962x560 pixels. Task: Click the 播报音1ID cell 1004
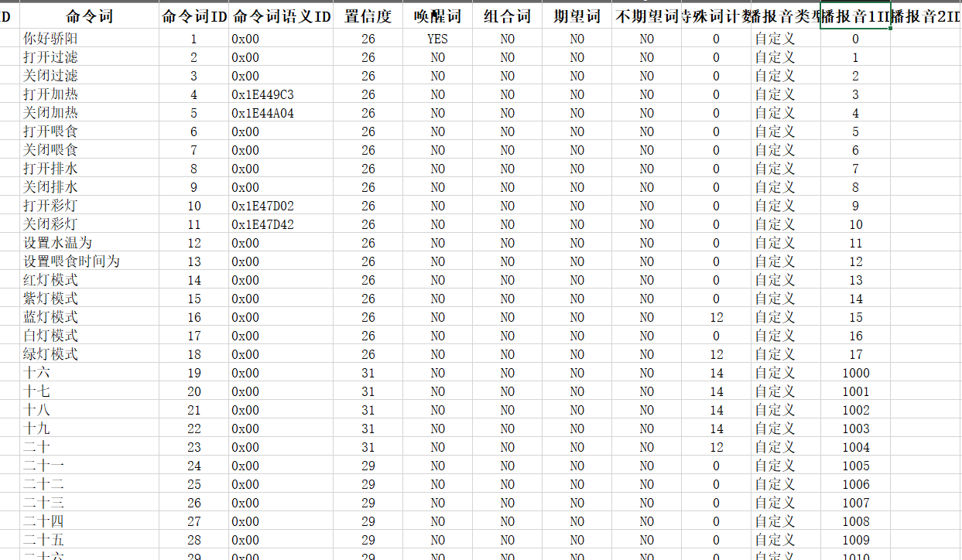pos(855,447)
